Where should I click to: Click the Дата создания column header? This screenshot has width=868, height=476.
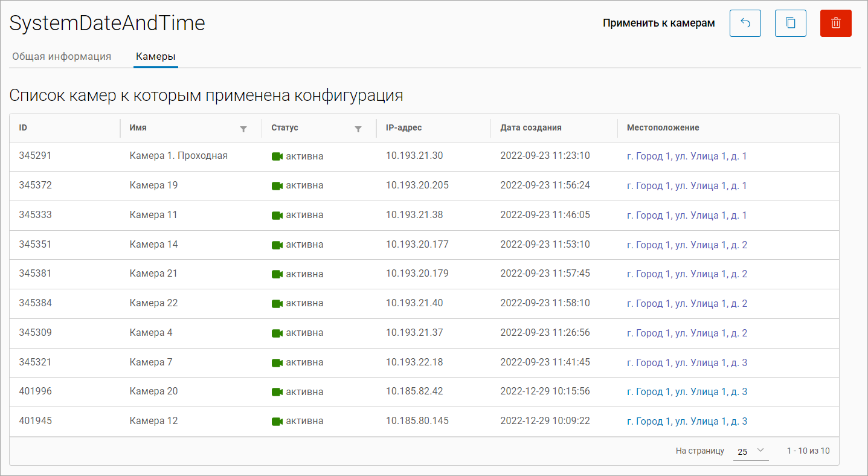(x=530, y=128)
